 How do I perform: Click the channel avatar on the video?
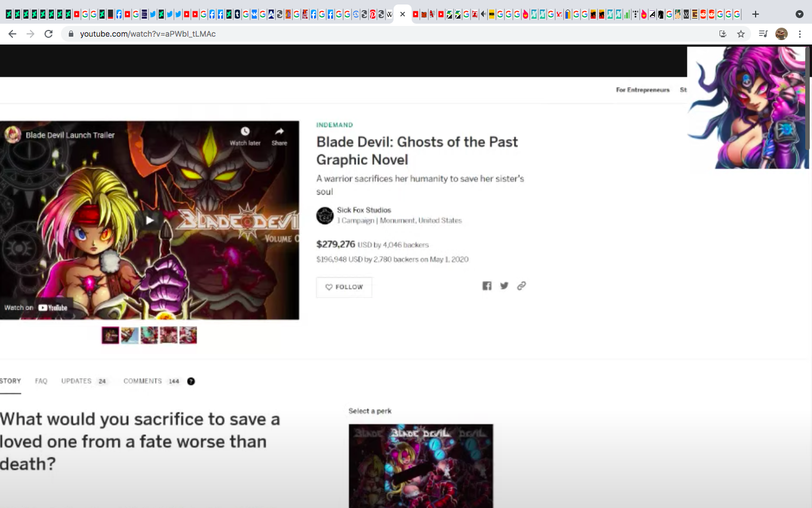[x=13, y=135]
